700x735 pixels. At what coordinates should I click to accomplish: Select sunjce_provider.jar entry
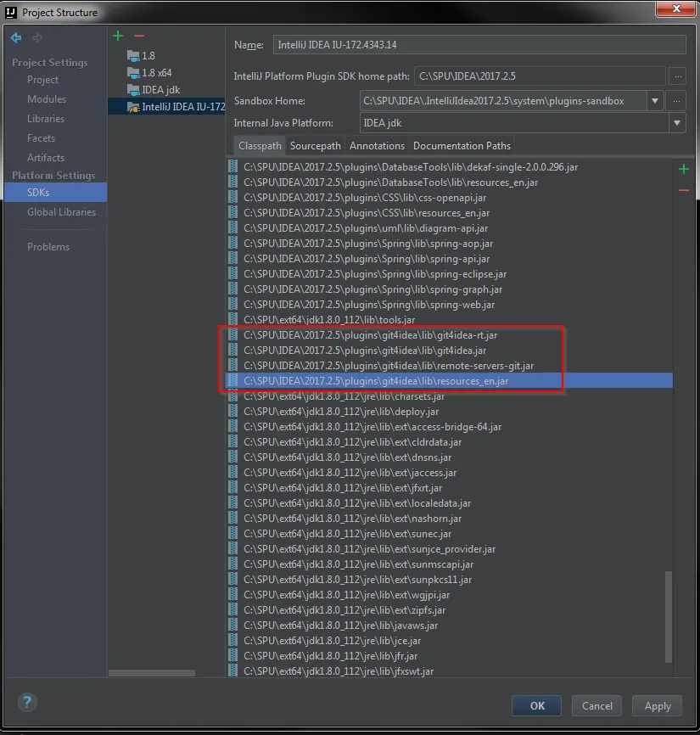click(450, 549)
